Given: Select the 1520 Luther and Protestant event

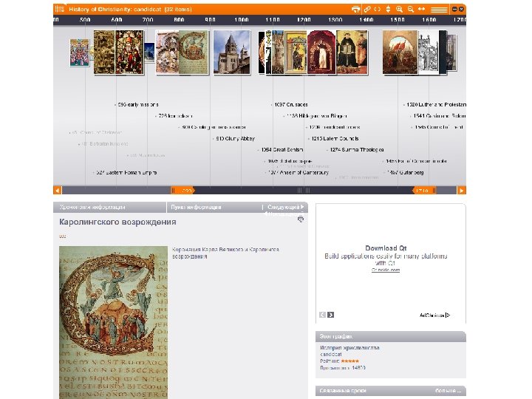Looking at the screenshot, I should (x=436, y=104).
